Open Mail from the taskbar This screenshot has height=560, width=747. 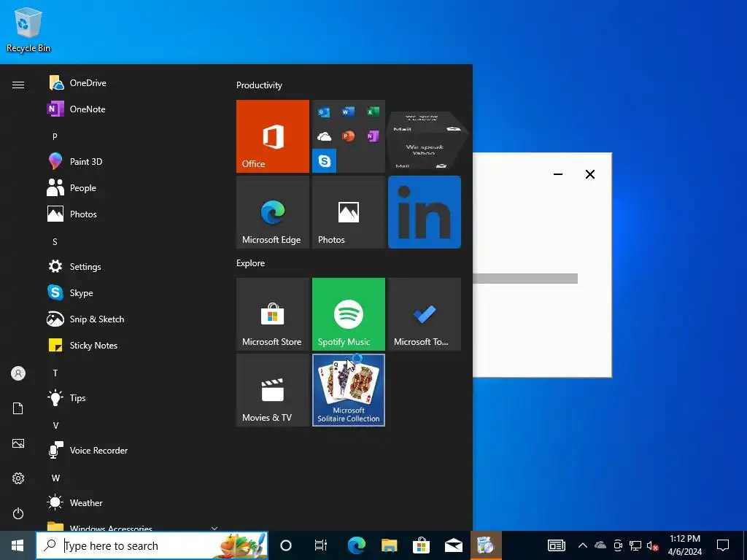point(454,545)
